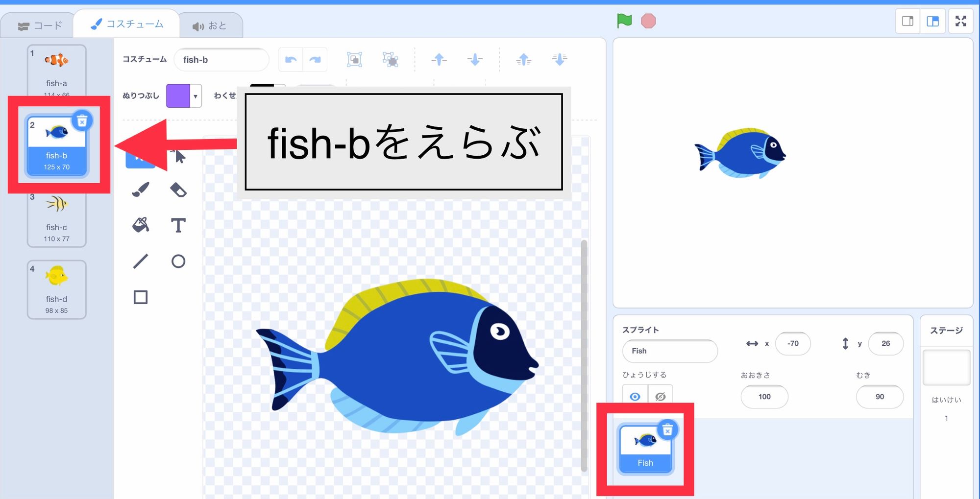Image resolution: width=980 pixels, height=499 pixels.
Task: Click the red stop sign
Action: coord(649,21)
